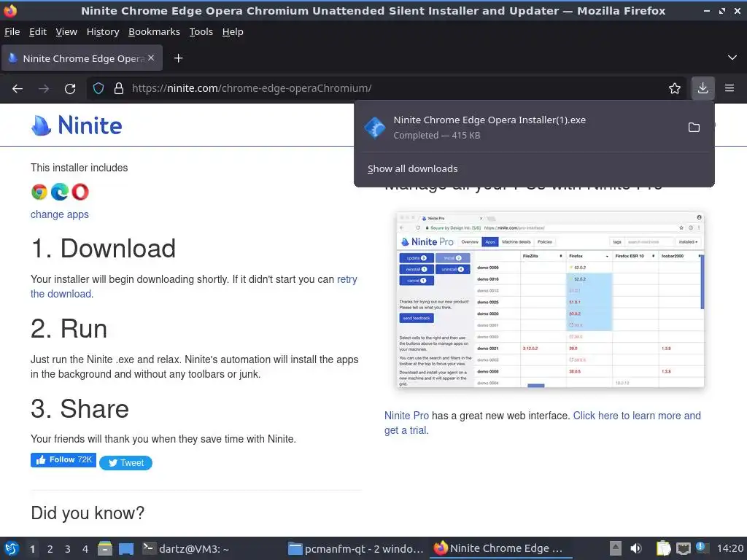
Task: Click the Tweet button
Action: point(125,463)
